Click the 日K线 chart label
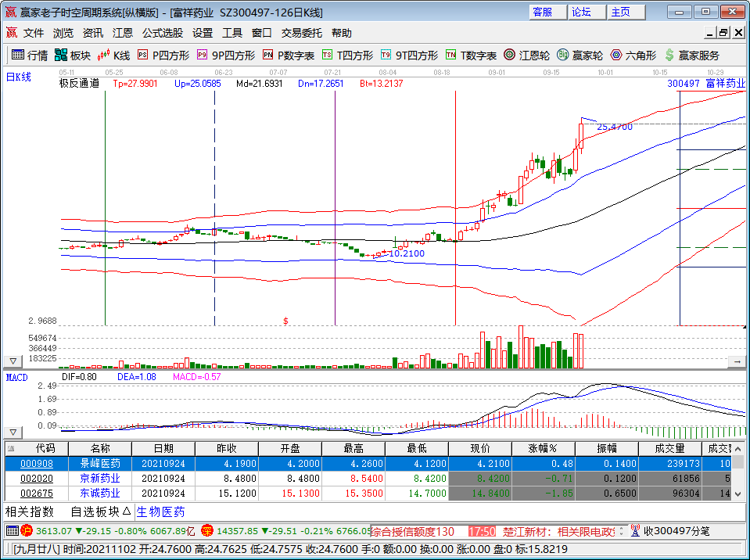750x560 pixels. click(x=19, y=77)
